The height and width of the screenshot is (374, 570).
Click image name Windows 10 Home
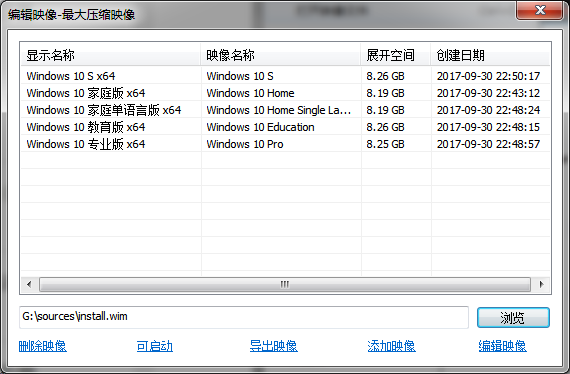click(x=250, y=93)
